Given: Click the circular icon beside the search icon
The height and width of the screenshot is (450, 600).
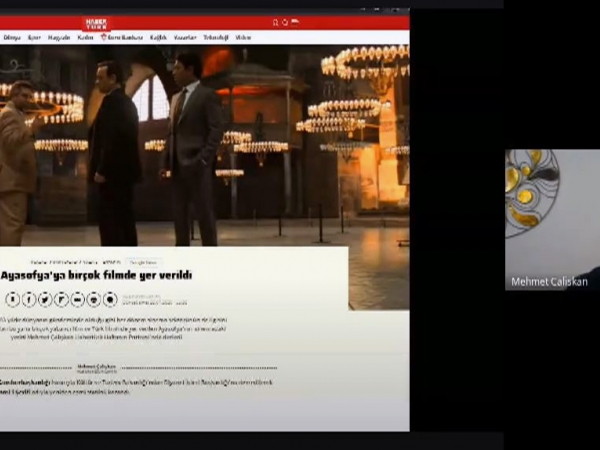Looking at the screenshot, I should [x=285, y=22].
